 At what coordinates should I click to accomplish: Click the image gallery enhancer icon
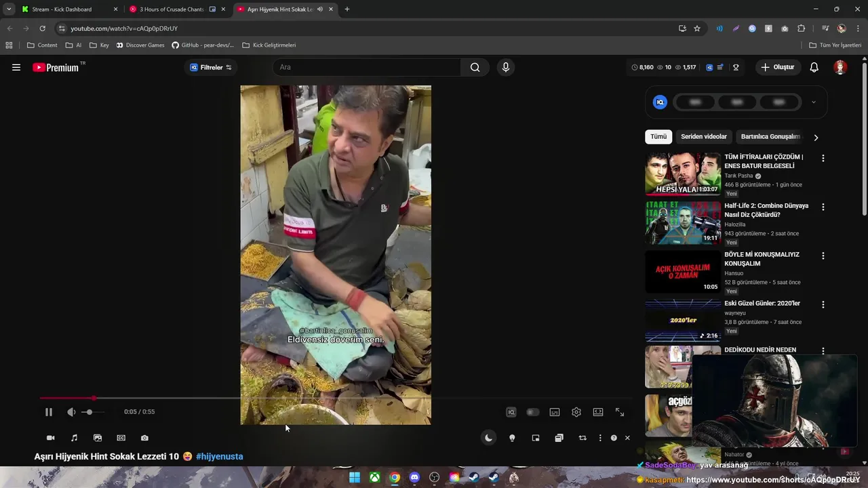pyautogui.click(x=98, y=438)
